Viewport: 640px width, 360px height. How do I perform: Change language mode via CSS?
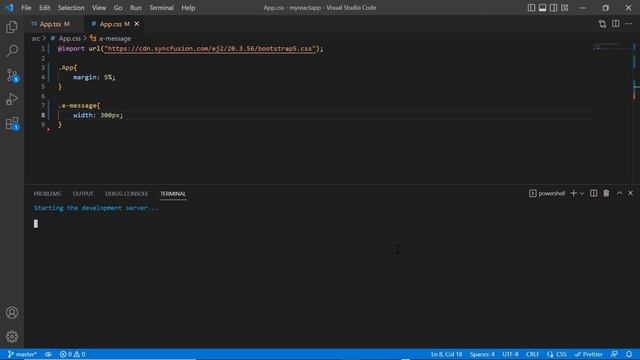coord(557,354)
